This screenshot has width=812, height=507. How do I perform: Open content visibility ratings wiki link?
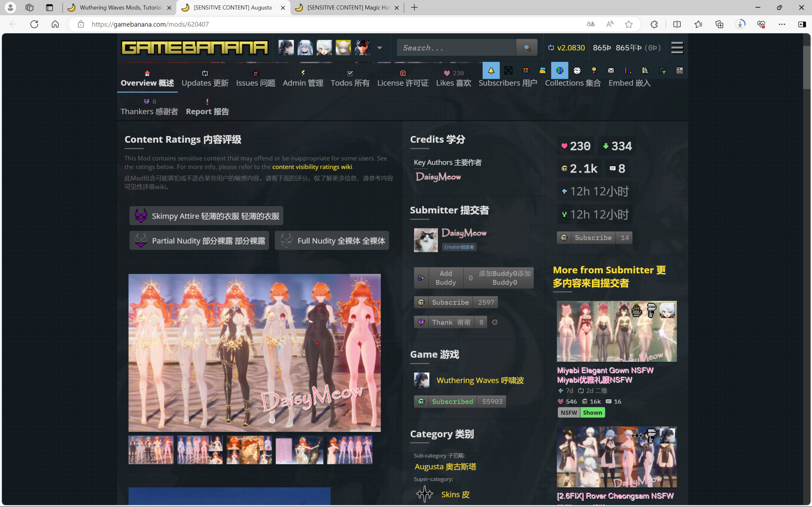click(x=312, y=167)
